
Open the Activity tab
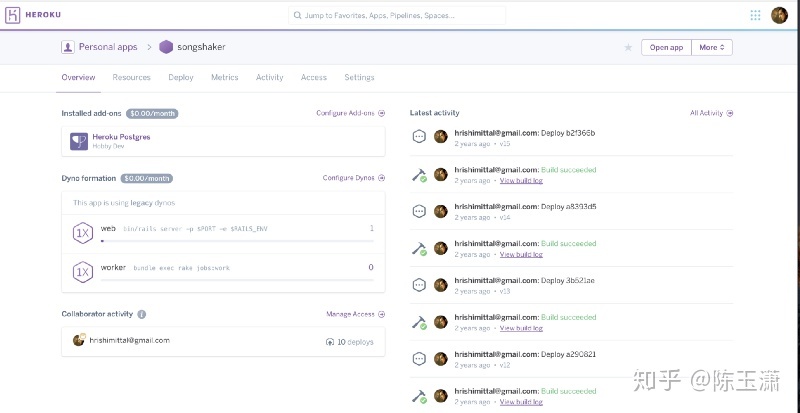(x=269, y=77)
